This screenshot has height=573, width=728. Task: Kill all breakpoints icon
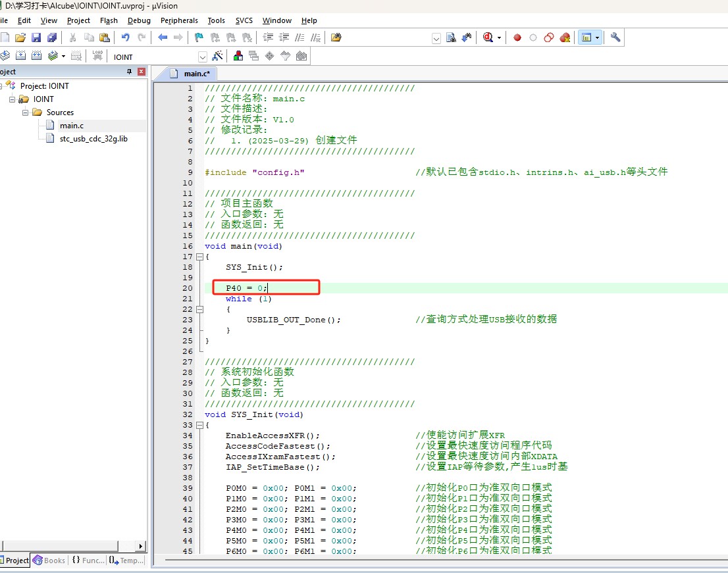tap(565, 37)
